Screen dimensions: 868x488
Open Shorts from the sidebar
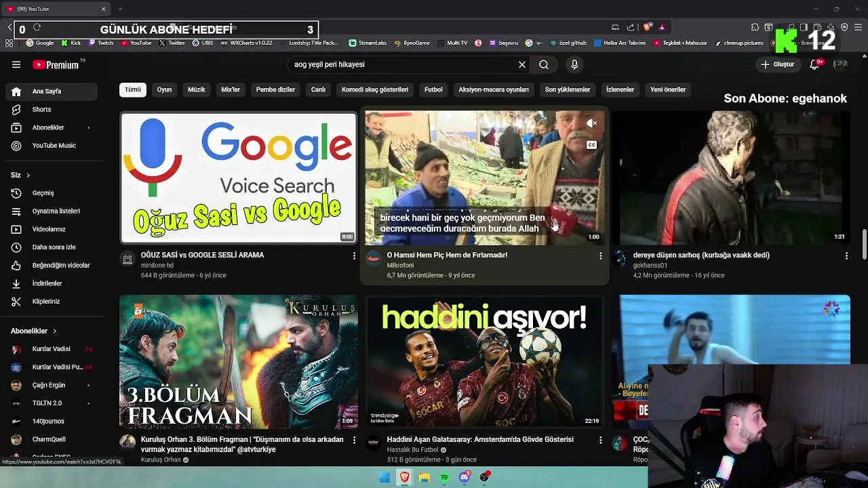click(x=51, y=109)
